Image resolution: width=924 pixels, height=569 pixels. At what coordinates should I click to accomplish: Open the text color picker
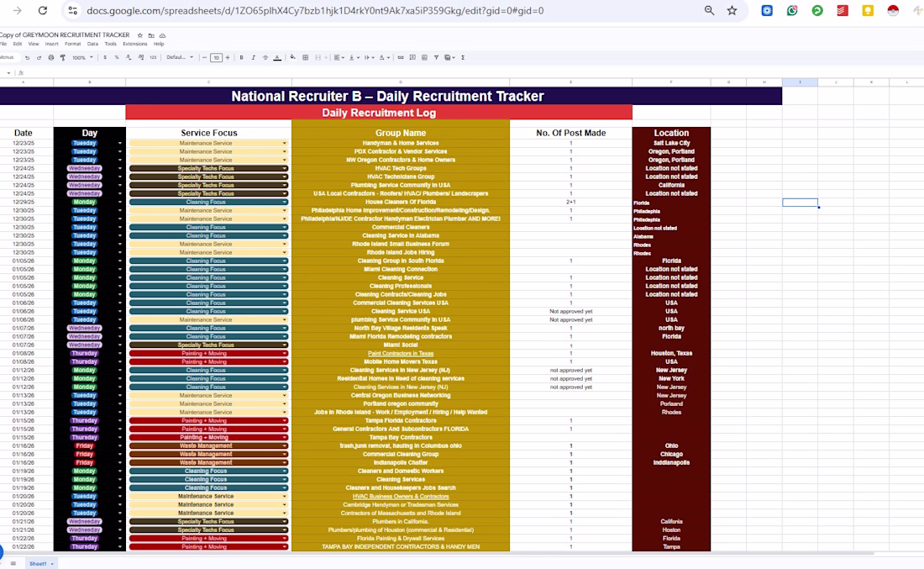tap(277, 58)
